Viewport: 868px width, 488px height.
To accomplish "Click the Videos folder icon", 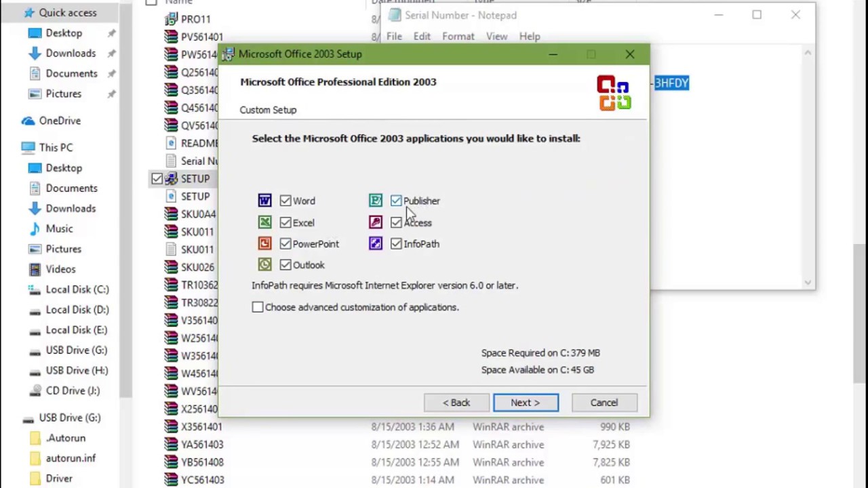I will click(x=35, y=269).
